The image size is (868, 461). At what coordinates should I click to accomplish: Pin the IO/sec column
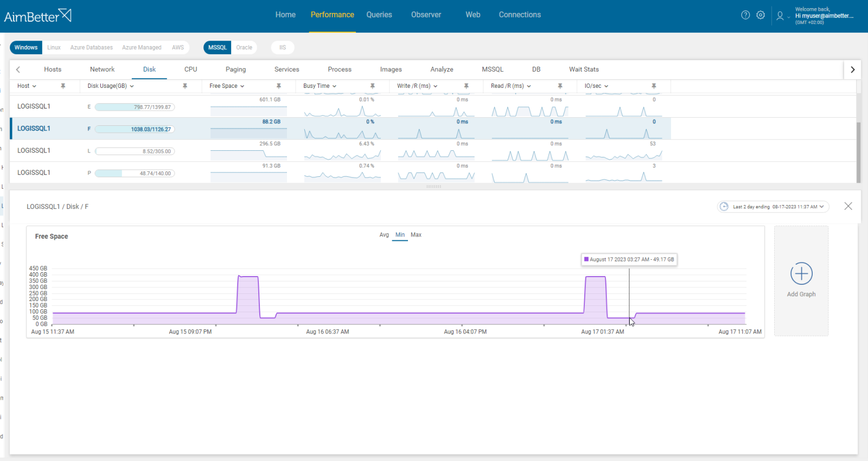coord(654,86)
